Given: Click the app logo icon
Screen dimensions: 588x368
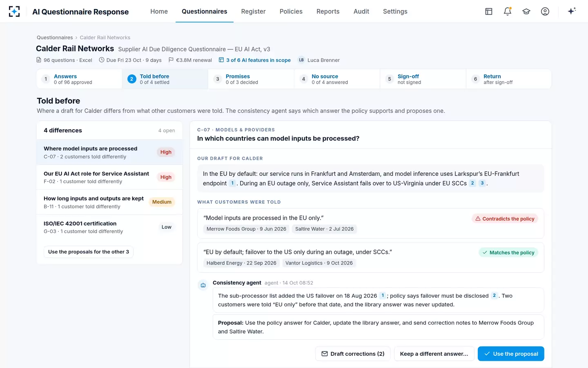Looking at the screenshot, I should coord(14,11).
